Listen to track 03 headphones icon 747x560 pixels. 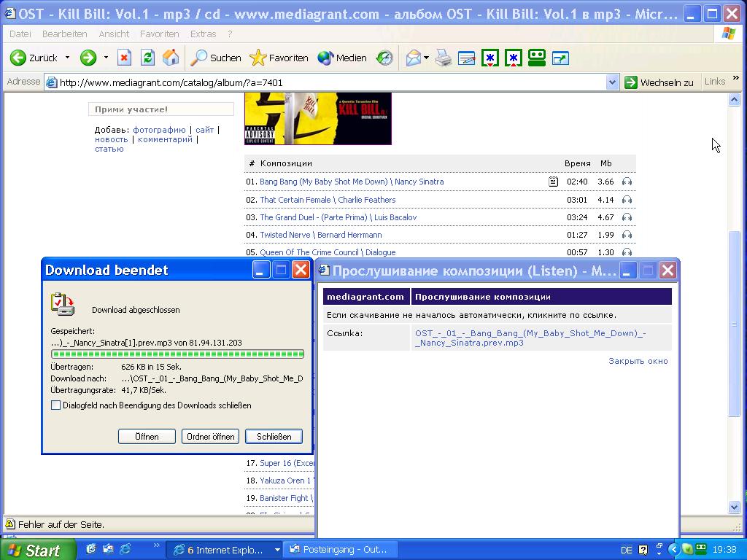tap(627, 217)
